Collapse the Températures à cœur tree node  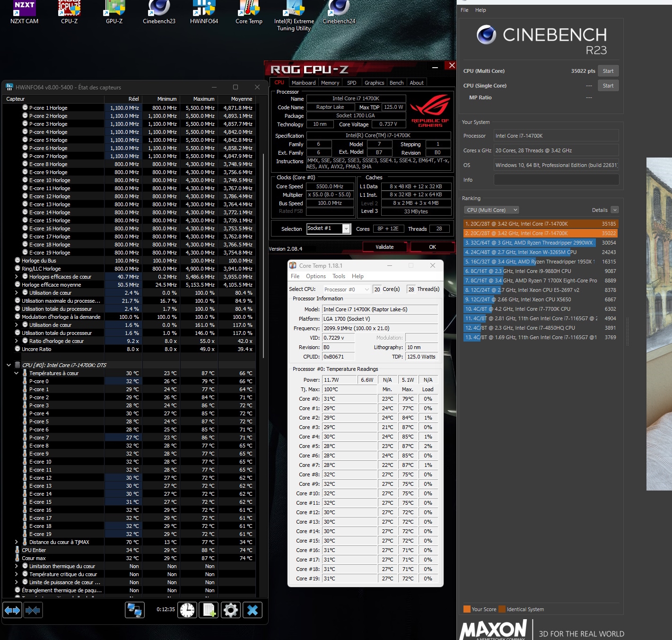[17, 373]
